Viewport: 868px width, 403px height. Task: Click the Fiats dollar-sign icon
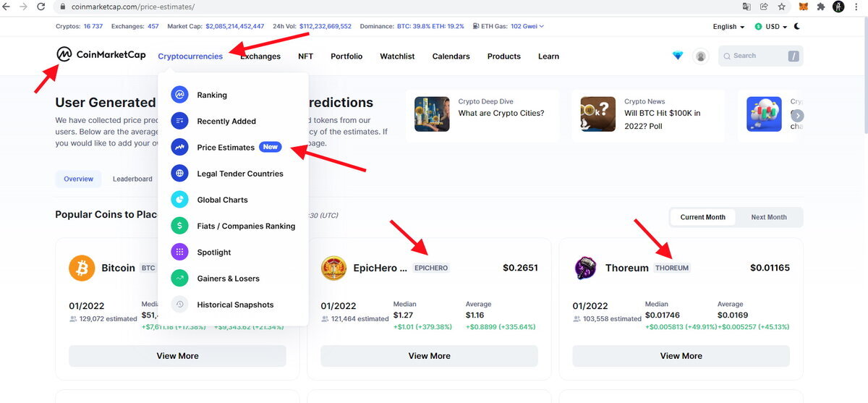point(179,226)
